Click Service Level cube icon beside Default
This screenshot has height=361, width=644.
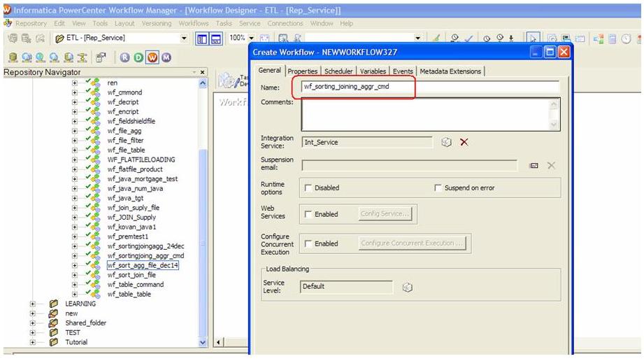pyautogui.click(x=408, y=287)
